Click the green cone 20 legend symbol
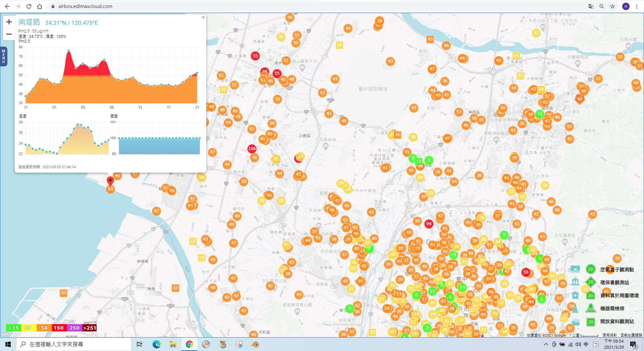 click(591, 308)
